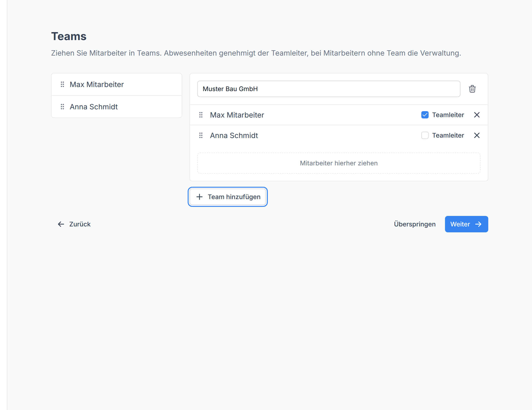Click Anna Schmidt name in team card
The height and width of the screenshot is (410, 532).
coord(234,135)
